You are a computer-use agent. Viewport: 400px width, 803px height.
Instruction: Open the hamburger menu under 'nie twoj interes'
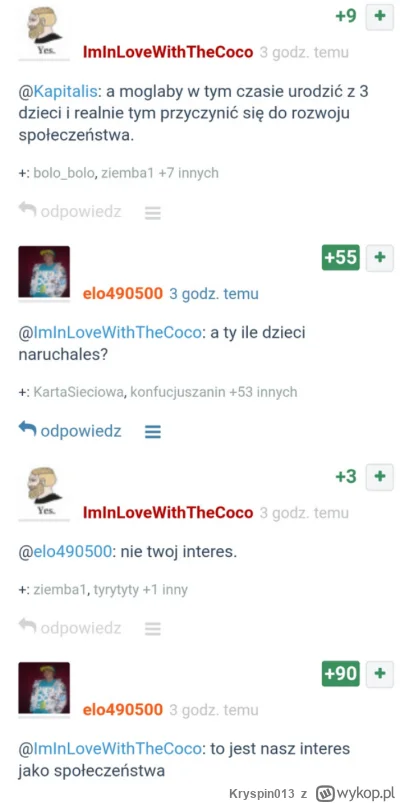coord(153,628)
